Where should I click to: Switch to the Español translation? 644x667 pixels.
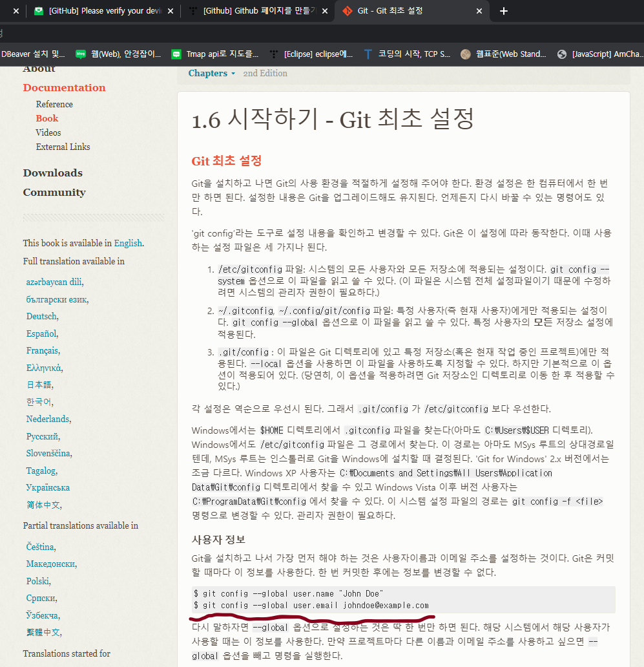(41, 333)
